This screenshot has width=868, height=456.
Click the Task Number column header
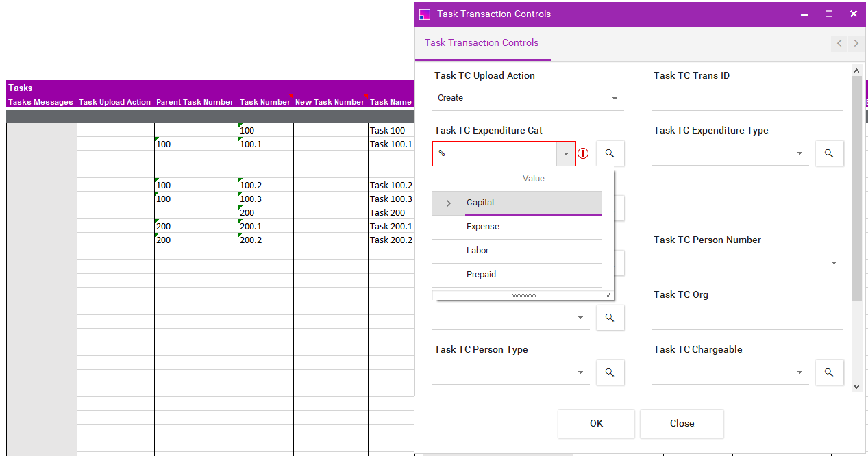[x=265, y=102]
